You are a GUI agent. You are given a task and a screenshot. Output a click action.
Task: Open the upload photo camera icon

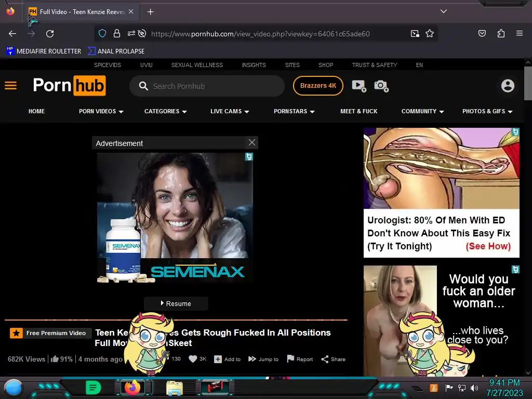coord(381,86)
